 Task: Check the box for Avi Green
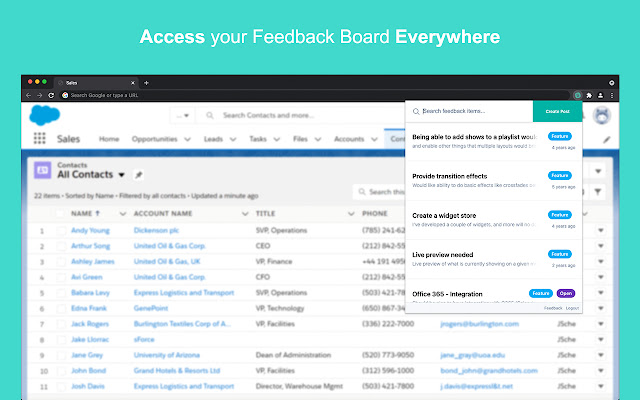[61, 278]
